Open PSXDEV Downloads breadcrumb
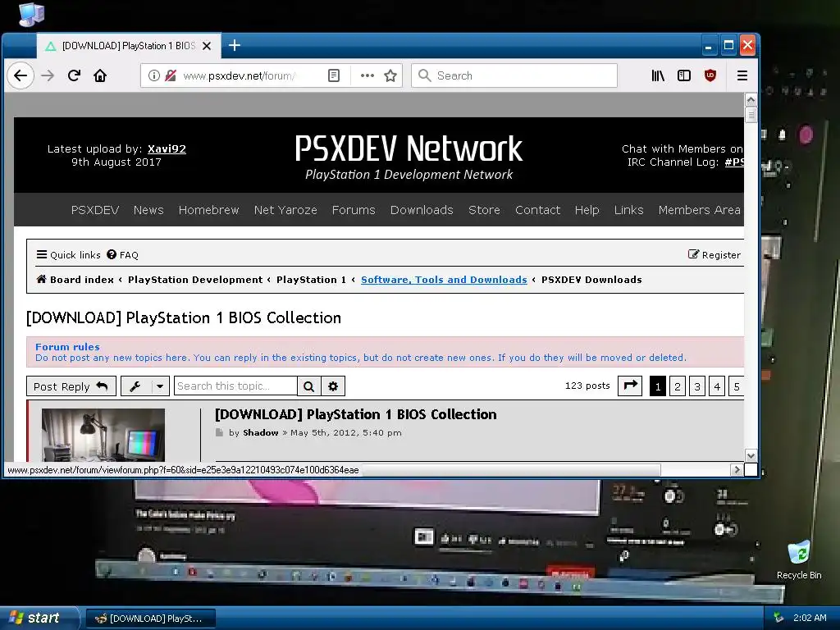 tap(591, 280)
